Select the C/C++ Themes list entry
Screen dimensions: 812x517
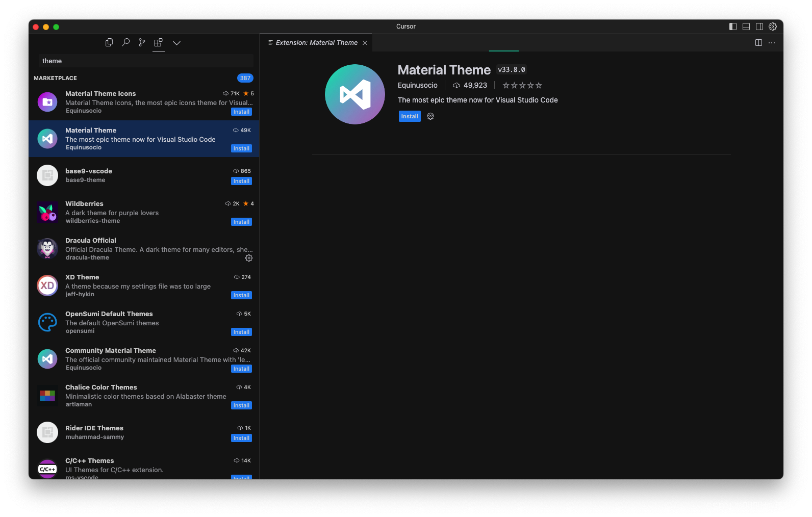click(x=144, y=465)
